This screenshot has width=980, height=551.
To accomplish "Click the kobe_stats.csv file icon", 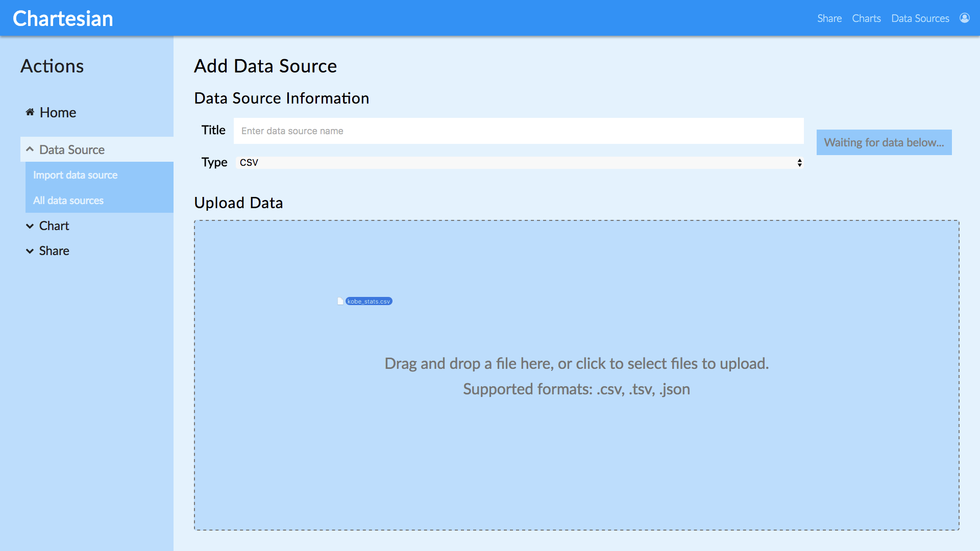I will tap(340, 301).
